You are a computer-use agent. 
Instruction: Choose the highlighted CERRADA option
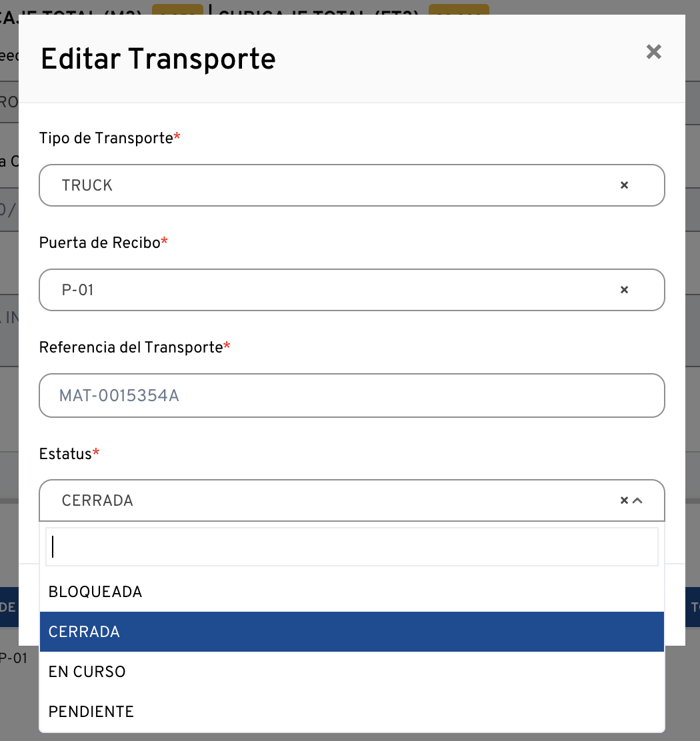[x=85, y=632]
